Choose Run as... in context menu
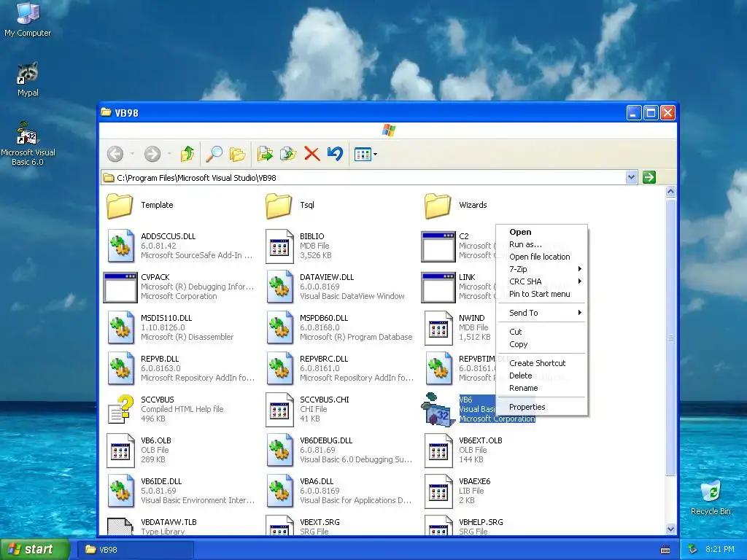The image size is (747, 560). tap(542, 244)
